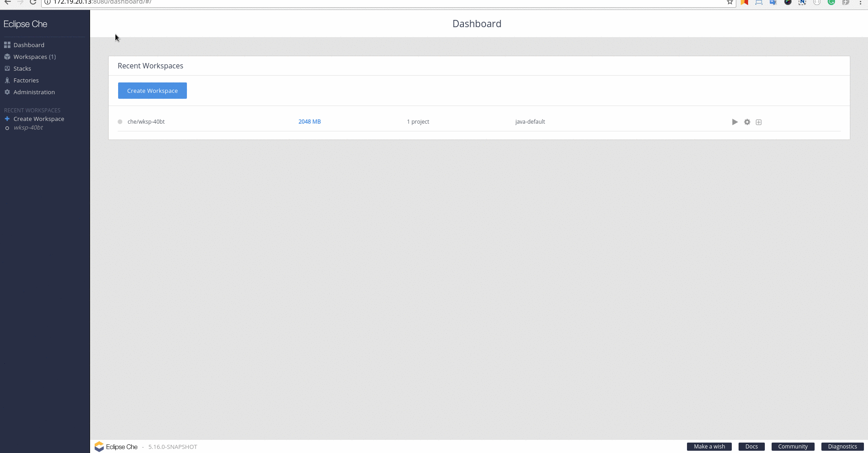Click add project plus-box icon
Image resolution: width=868 pixels, height=453 pixels.
pos(759,122)
